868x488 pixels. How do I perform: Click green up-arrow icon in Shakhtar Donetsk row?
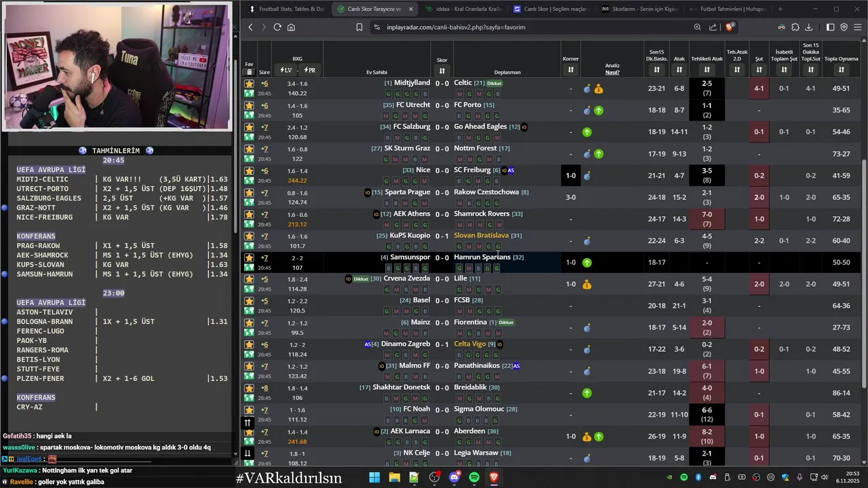pyautogui.click(x=587, y=392)
